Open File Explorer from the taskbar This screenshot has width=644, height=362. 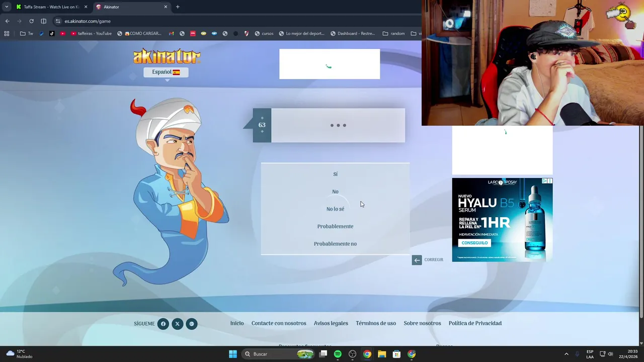382,354
